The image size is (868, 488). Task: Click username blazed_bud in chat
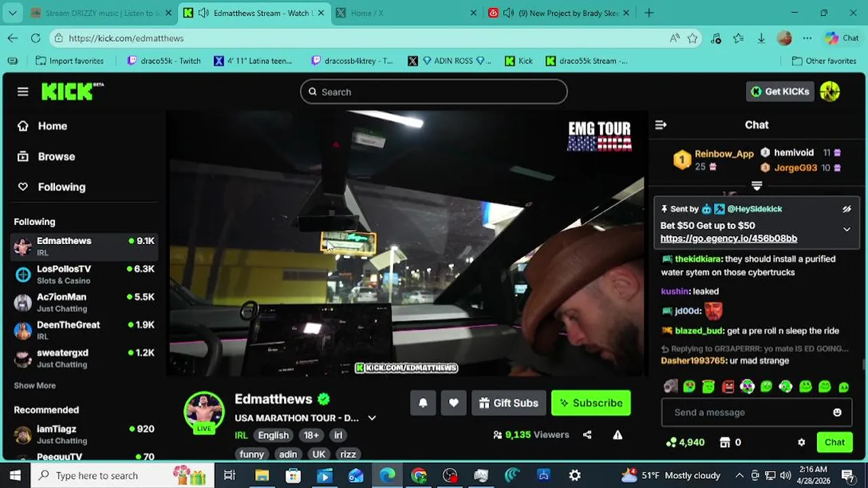click(x=698, y=331)
